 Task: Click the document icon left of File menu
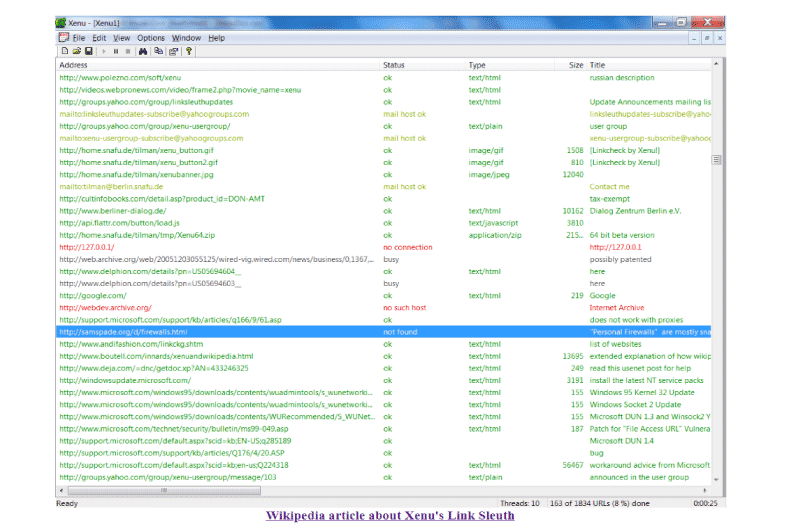click(x=64, y=38)
